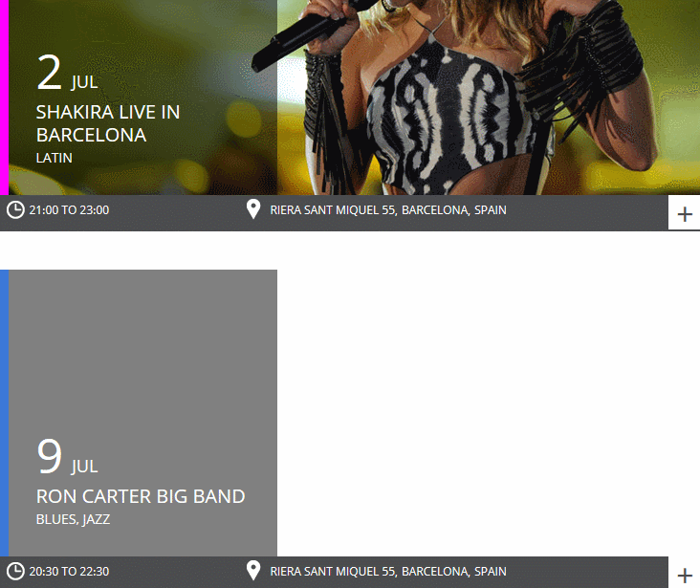Open the Shakira Live in Barcelona title
This screenshot has width=700, height=588.
108,123
